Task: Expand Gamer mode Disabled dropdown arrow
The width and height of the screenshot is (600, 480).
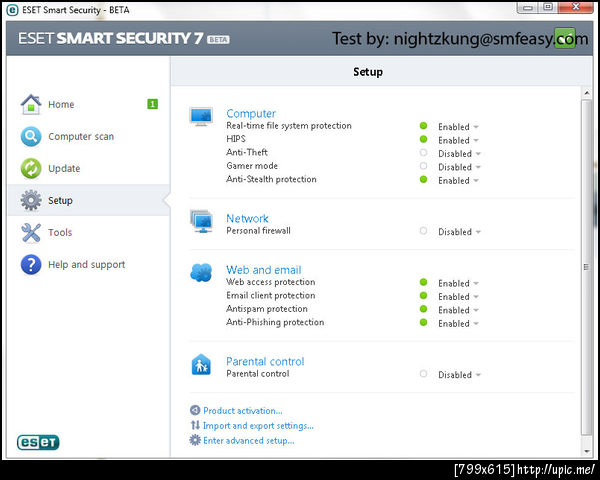Action: tap(478, 167)
